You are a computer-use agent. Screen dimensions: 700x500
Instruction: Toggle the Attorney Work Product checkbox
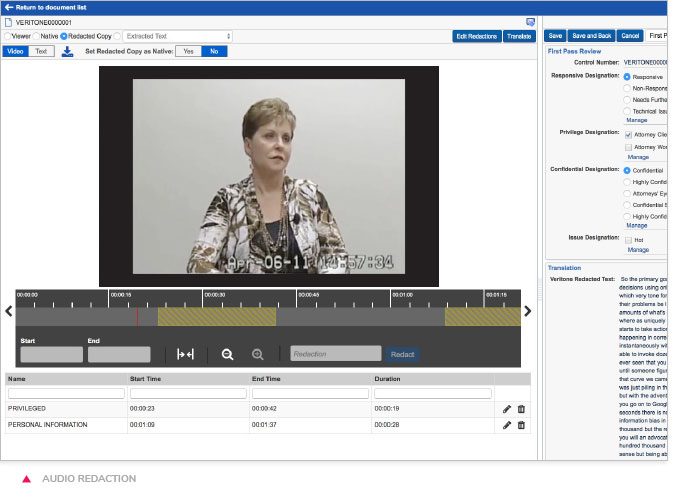point(629,147)
